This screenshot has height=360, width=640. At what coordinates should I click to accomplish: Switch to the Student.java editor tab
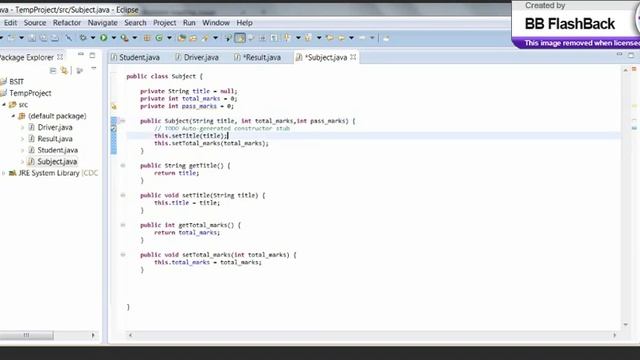tap(136, 58)
